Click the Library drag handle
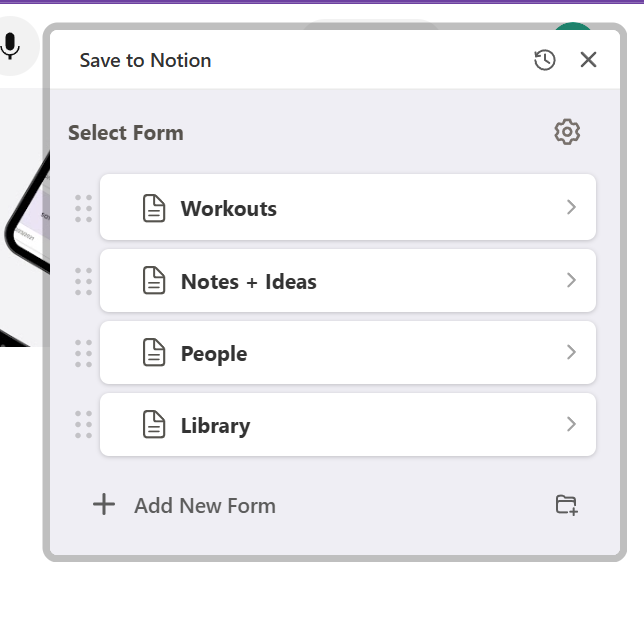The image size is (644, 631). click(84, 425)
